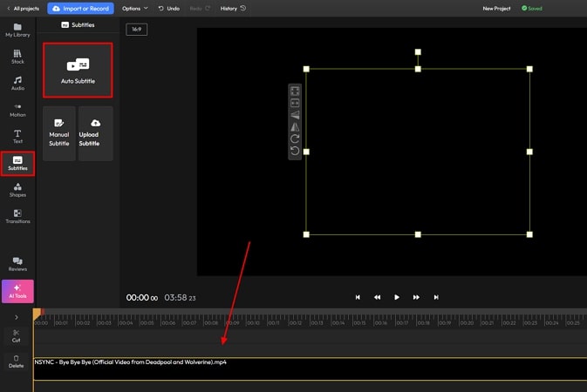Open the 16:9 aspect ratio selector
The height and width of the screenshot is (392, 587).
point(136,30)
